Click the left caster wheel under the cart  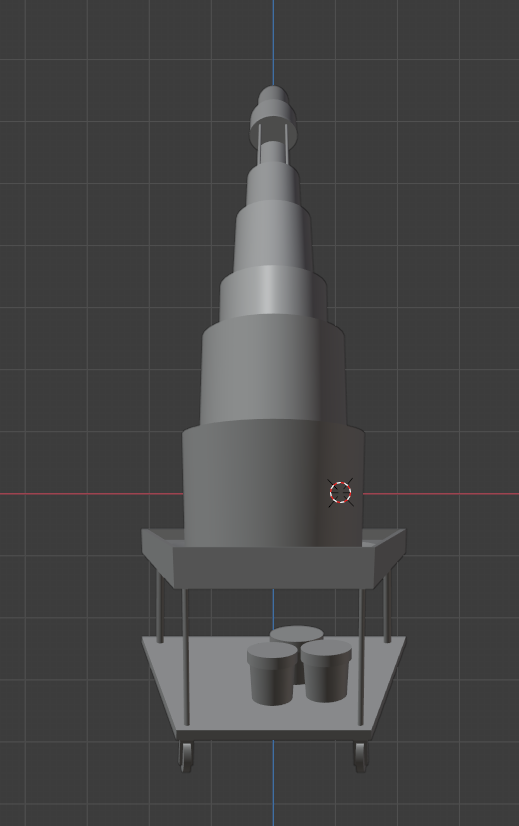pyautogui.click(x=185, y=756)
